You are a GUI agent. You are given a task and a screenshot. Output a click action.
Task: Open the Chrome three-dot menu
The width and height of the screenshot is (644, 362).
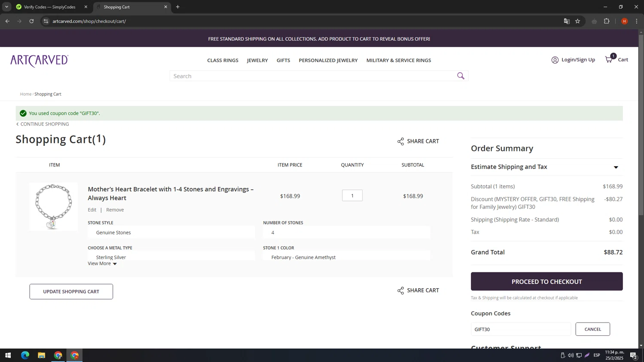coord(637,21)
